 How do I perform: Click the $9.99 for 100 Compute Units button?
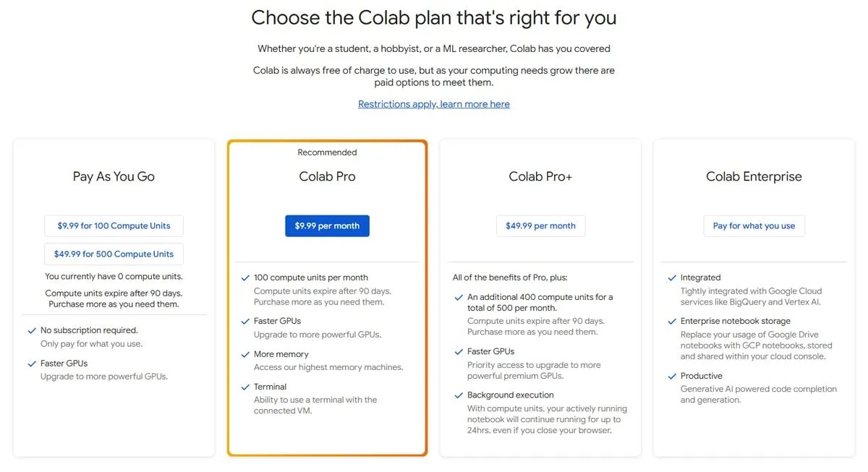[114, 226]
